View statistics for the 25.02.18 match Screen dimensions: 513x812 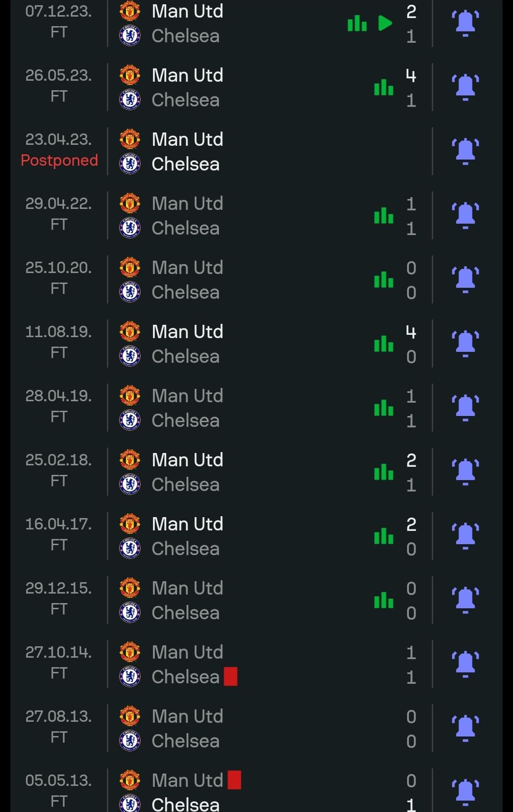384,472
